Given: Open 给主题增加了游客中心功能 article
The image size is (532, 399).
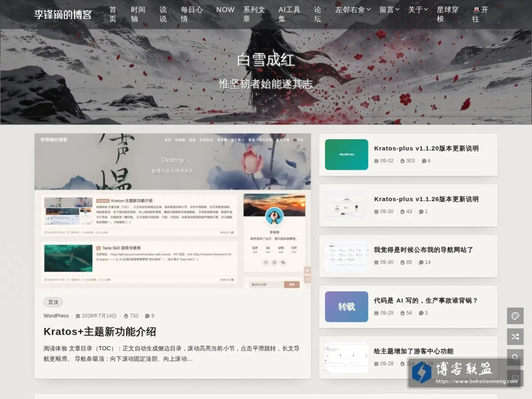Looking at the screenshot, I should point(414,351).
